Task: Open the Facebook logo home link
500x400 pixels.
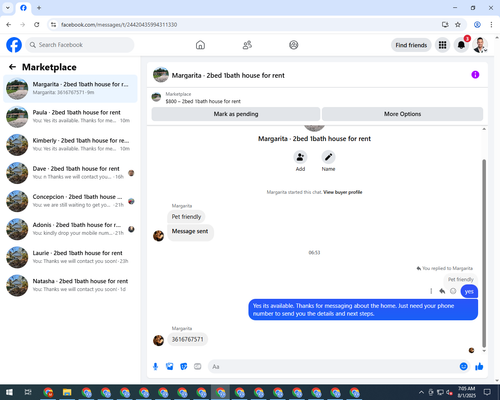Action: pos(14,45)
